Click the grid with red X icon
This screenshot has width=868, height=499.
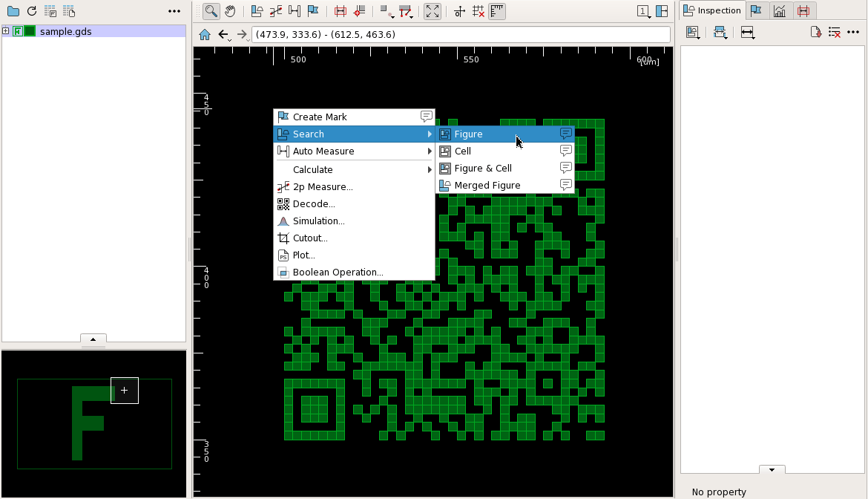click(x=479, y=11)
